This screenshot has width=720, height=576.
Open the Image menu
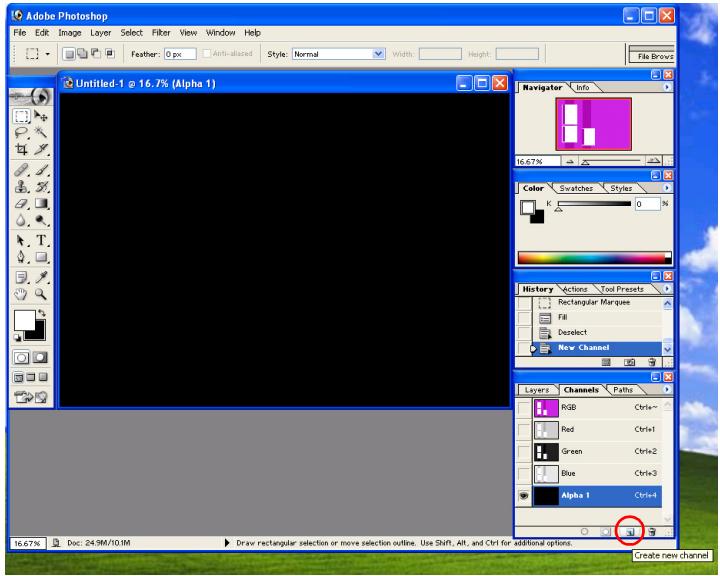(x=70, y=33)
